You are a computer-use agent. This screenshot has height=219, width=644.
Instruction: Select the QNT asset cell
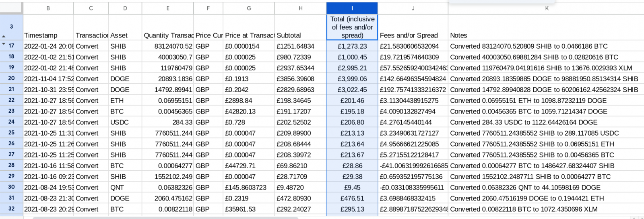pos(125,188)
